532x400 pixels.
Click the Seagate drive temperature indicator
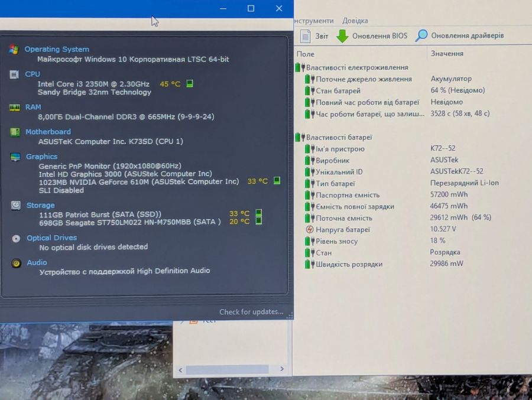258,221
